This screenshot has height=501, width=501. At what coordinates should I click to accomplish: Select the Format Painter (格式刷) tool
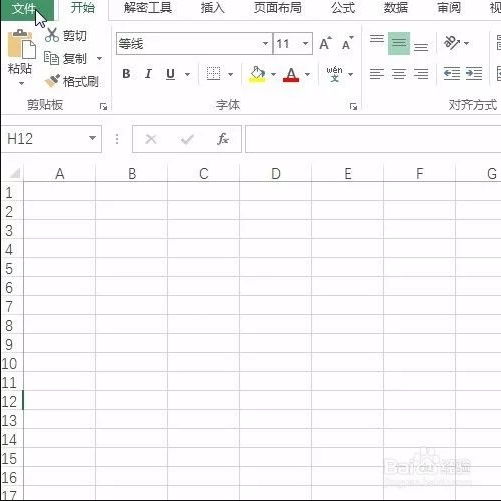pos(71,81)
